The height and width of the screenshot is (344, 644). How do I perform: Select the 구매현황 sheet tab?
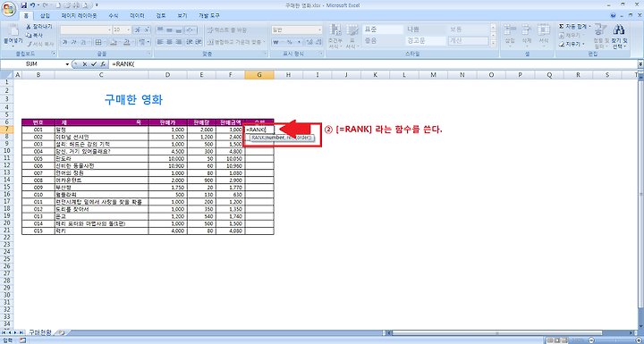[40, 332]
